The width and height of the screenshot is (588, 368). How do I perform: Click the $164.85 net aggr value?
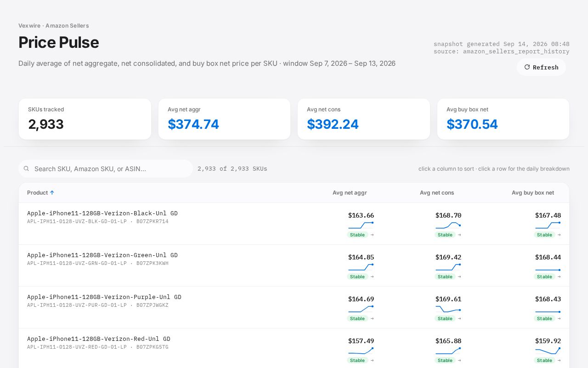coord(361,257)
